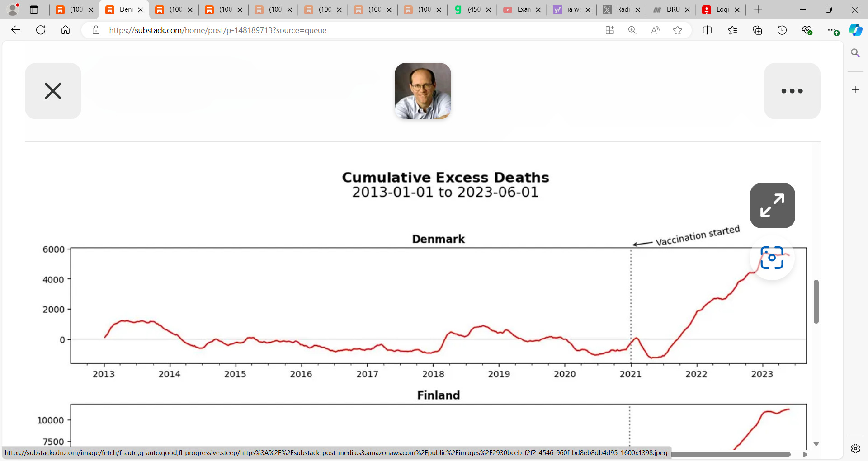Open browser Collections
Screen dimensions: 868x461
(x=757, y=30)
